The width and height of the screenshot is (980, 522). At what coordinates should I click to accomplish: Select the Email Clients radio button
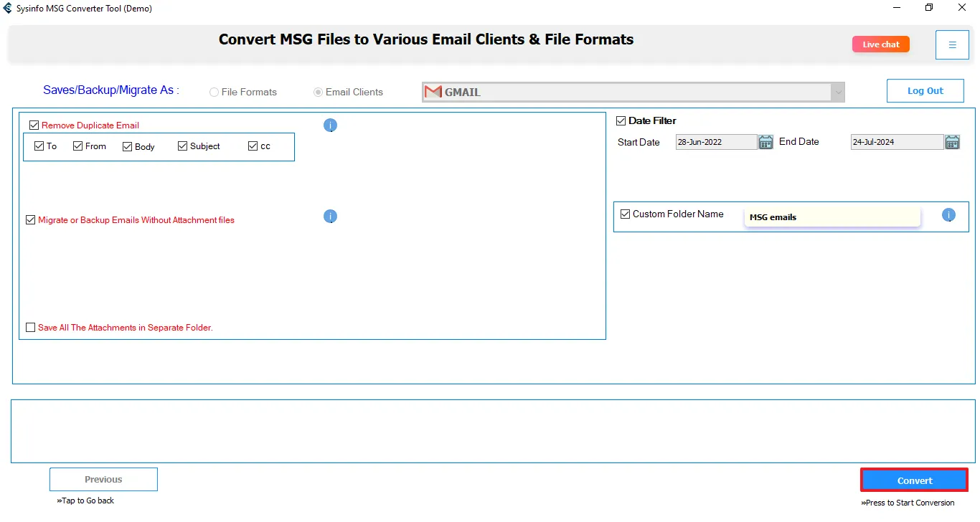pyautogui.click(x=319, y=92)
